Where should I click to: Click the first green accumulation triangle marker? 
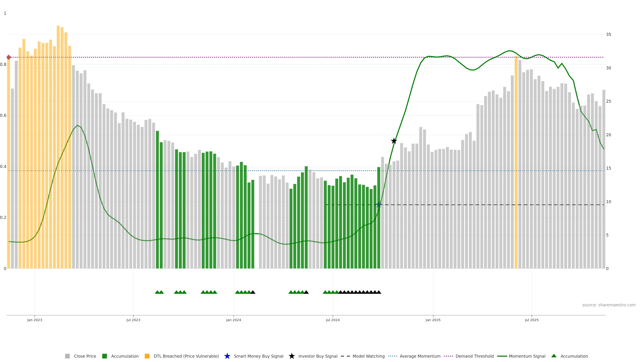coord(157,292)
